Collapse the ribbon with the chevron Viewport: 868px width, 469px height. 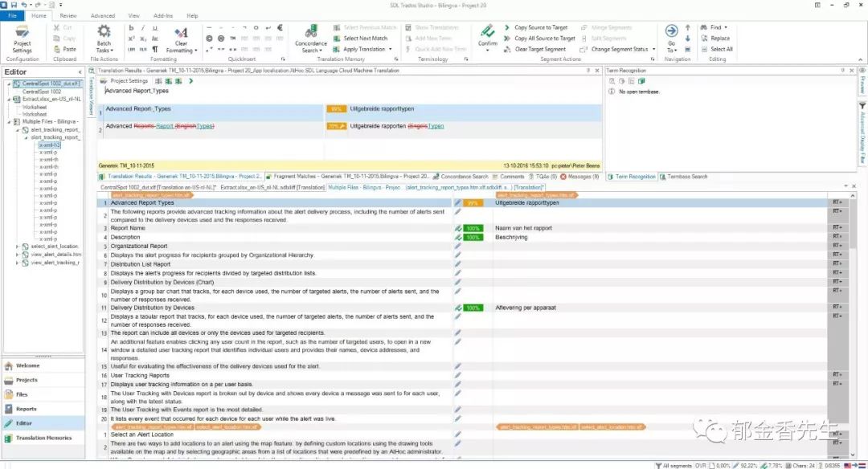(x=860, y=59)
